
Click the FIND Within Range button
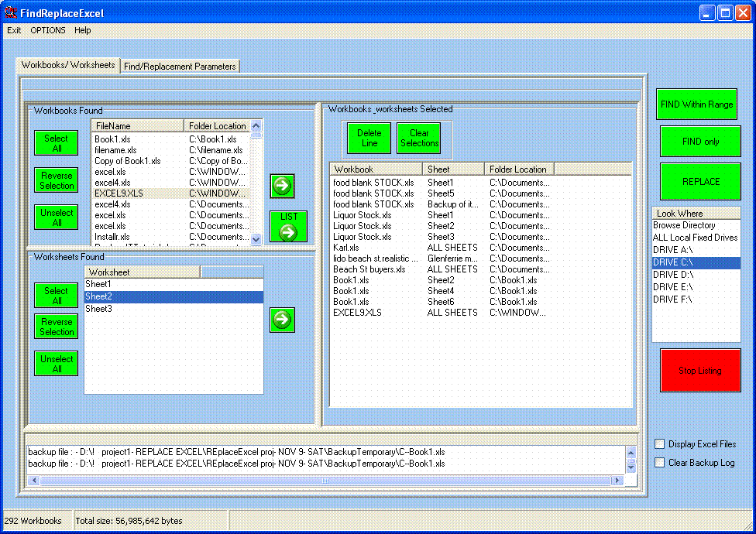696,104
